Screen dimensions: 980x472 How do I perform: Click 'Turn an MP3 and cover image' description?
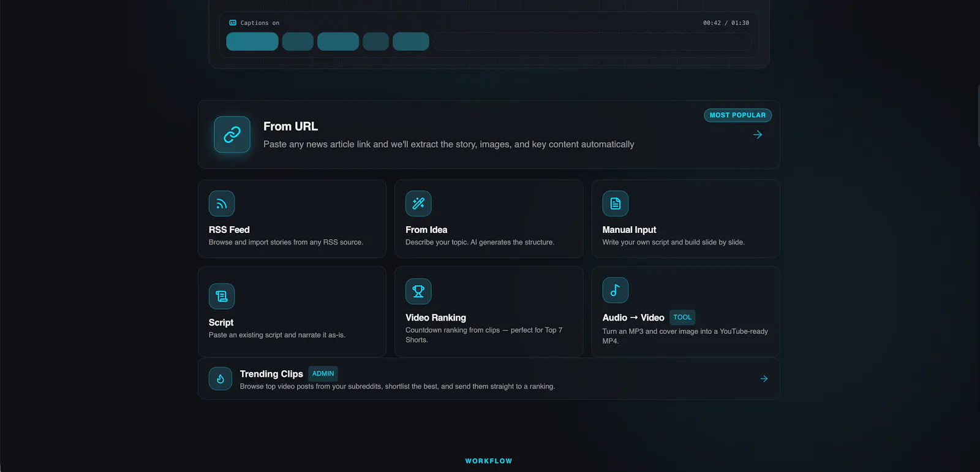tap(685, 336)
